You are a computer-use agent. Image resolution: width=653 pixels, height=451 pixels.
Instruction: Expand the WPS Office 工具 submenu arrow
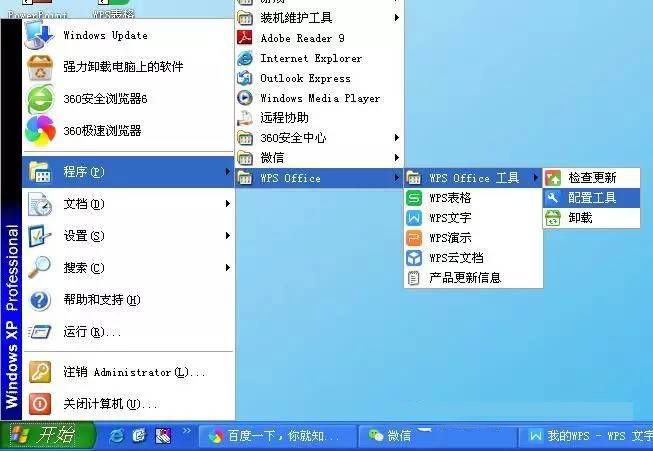point(536,178)
